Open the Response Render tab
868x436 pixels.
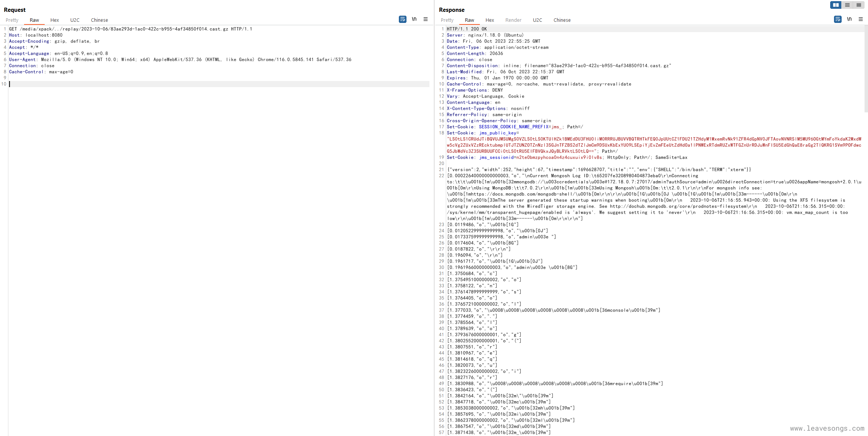(513, 20)
